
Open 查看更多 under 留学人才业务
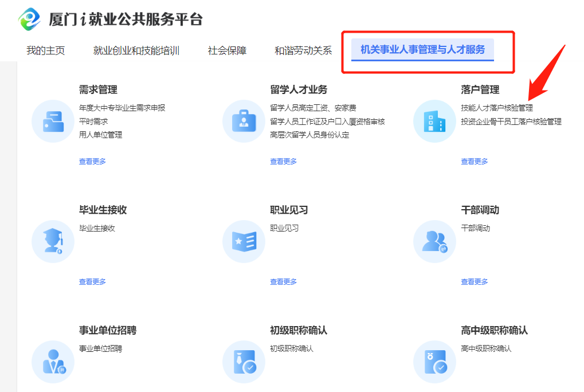(x=284, y=161)
